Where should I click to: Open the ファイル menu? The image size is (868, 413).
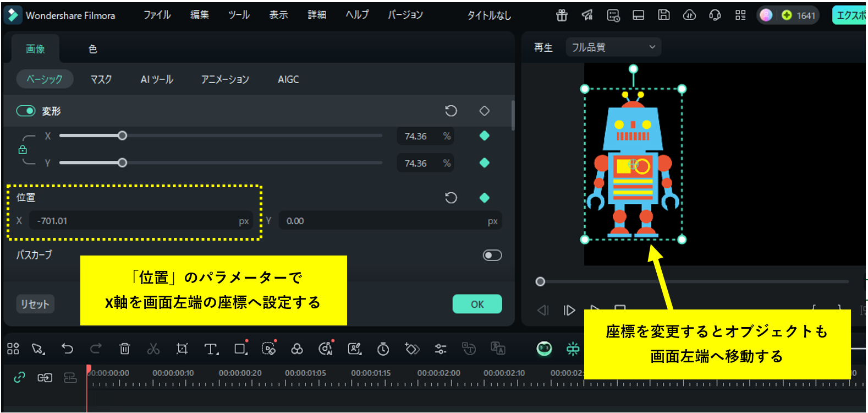click(x=157, y=15)
